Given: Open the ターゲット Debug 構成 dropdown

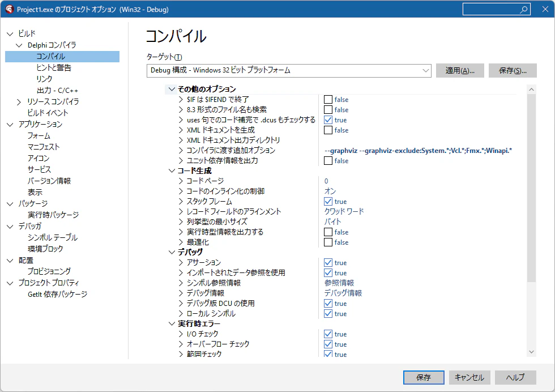Looking at the screenshot, I should tap(289, 70).
